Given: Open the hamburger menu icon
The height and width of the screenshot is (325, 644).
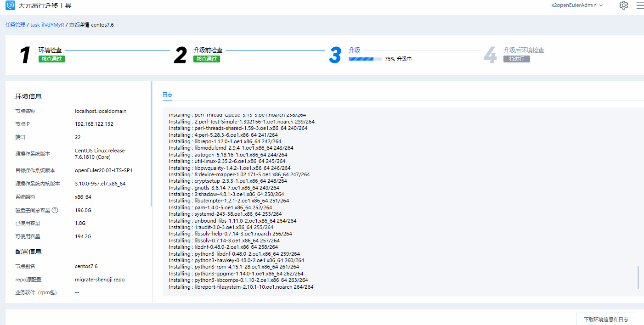Looking at the screenshot, I should tap(640, 6).
